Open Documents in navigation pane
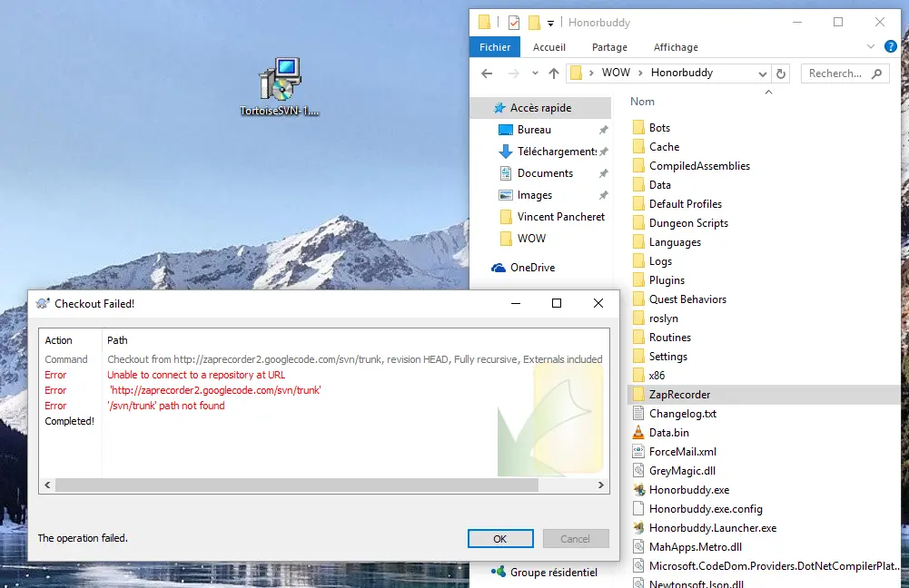 545,173
